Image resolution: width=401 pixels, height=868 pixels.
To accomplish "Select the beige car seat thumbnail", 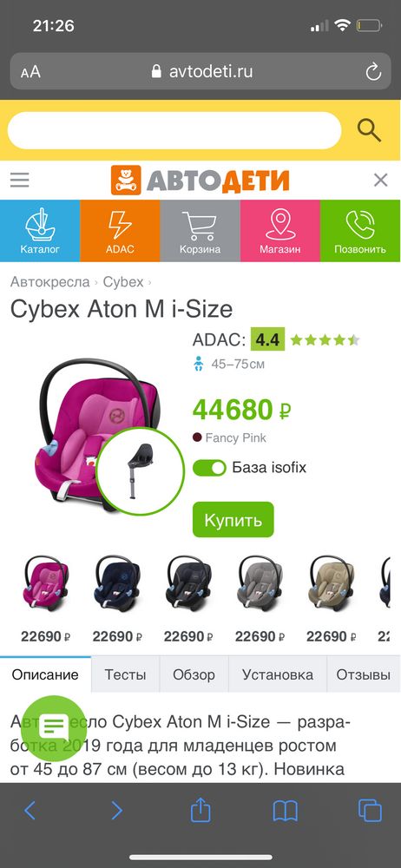I will pos(332,584).
